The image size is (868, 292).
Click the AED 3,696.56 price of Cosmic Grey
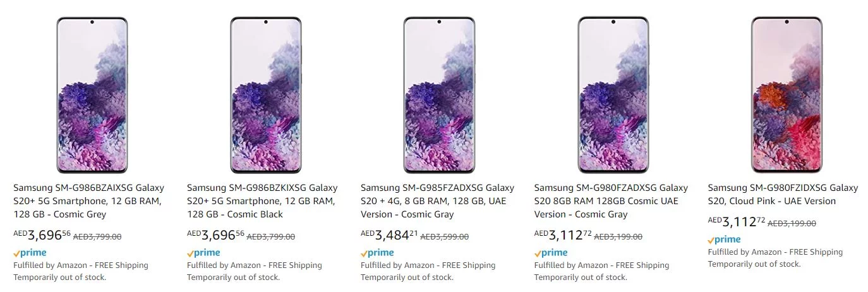42,236
